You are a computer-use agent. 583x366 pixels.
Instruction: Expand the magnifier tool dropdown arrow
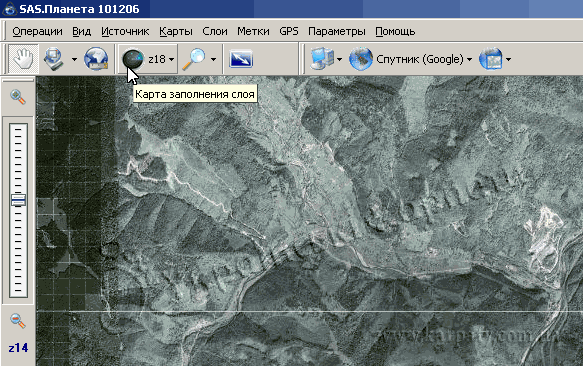(213, 59)
